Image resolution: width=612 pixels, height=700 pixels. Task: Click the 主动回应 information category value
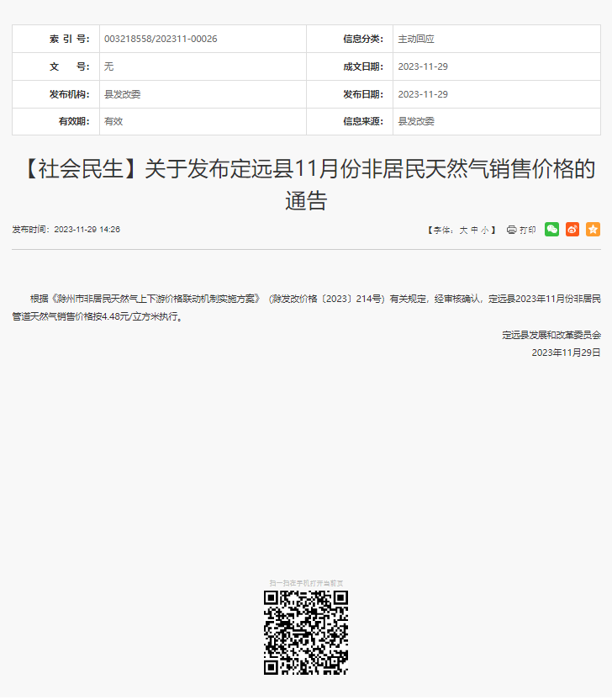point(415,39)
